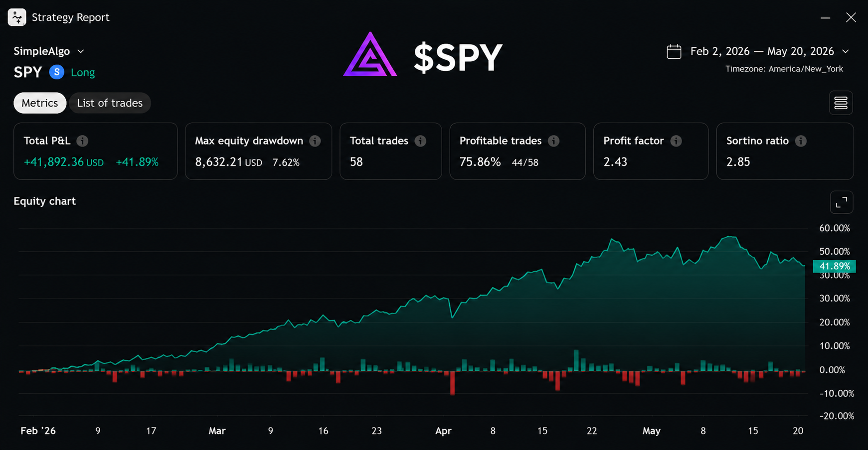The height and width of the screenshot is (450, 868).
Task: Show info icon for Profitable trades
Action: point(553,141)
